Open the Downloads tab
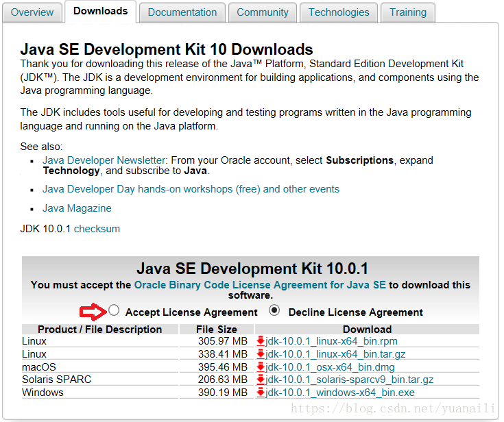The width and height of the screenshot is (504, 422). coord(100,11)
